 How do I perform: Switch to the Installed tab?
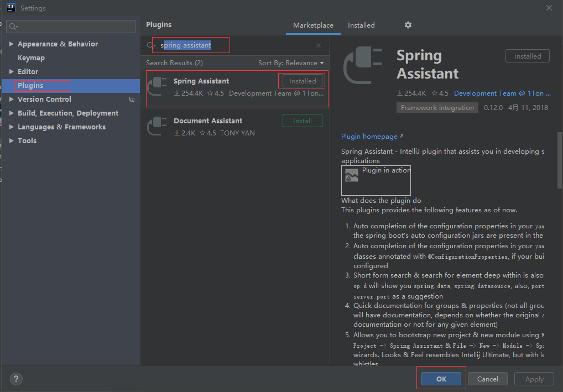[x=361, y=25]
